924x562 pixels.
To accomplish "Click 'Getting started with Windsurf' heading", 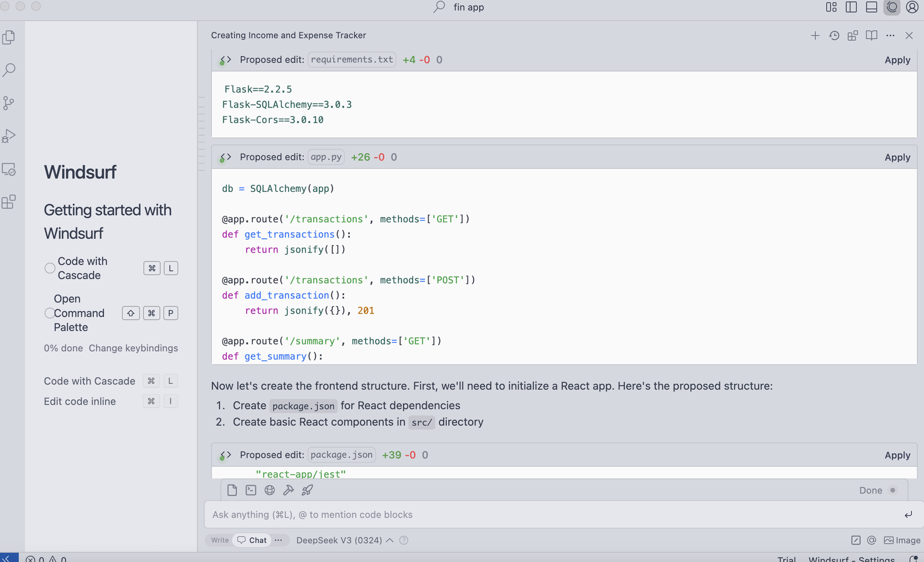I will [107, 222].
